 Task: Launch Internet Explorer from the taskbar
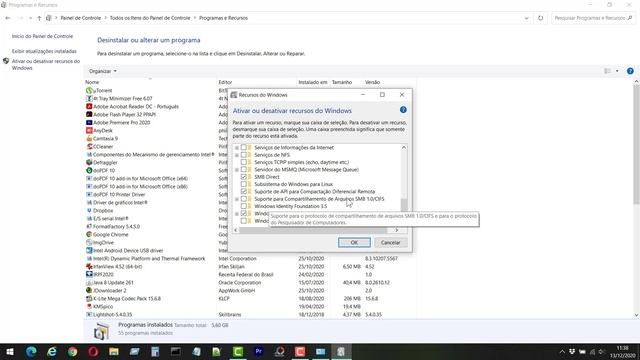click(52, 351)
